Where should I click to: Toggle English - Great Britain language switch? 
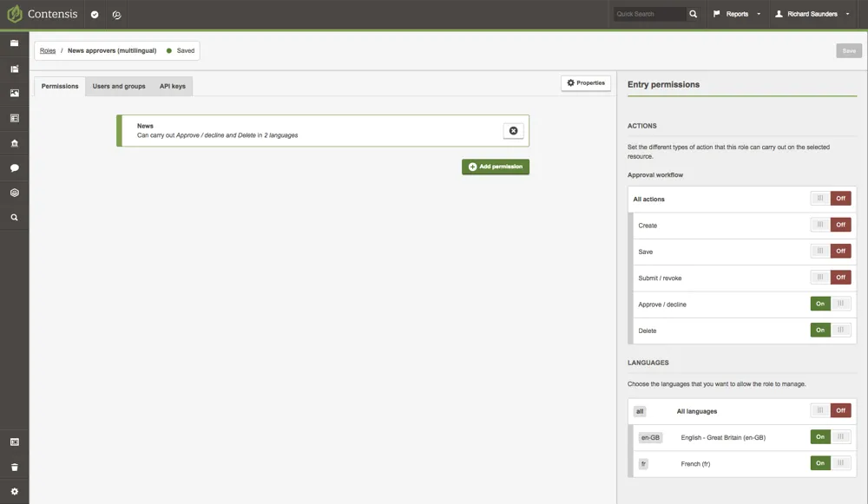pyautogui.click(x=831, y=436)
